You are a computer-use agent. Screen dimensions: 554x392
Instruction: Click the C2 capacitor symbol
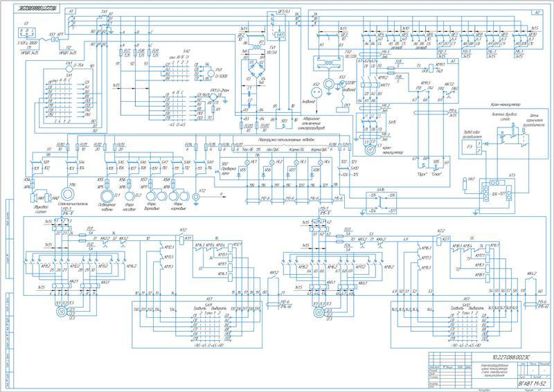pos(249,105)
